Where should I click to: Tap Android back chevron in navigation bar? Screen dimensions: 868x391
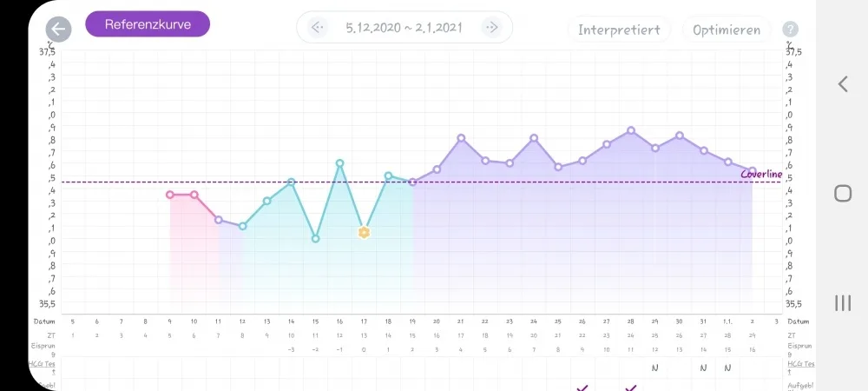(843, 84)
